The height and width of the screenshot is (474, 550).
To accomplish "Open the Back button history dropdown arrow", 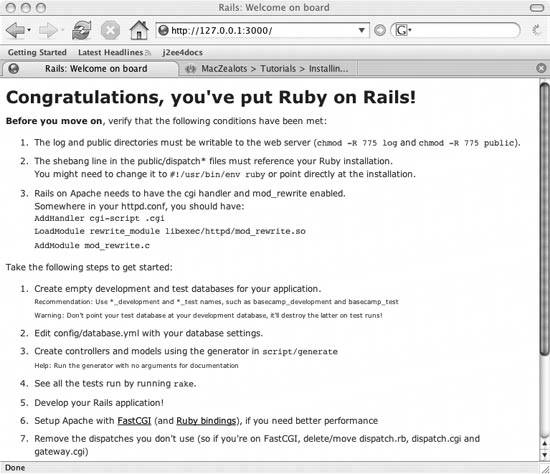I will click(29, 30).
